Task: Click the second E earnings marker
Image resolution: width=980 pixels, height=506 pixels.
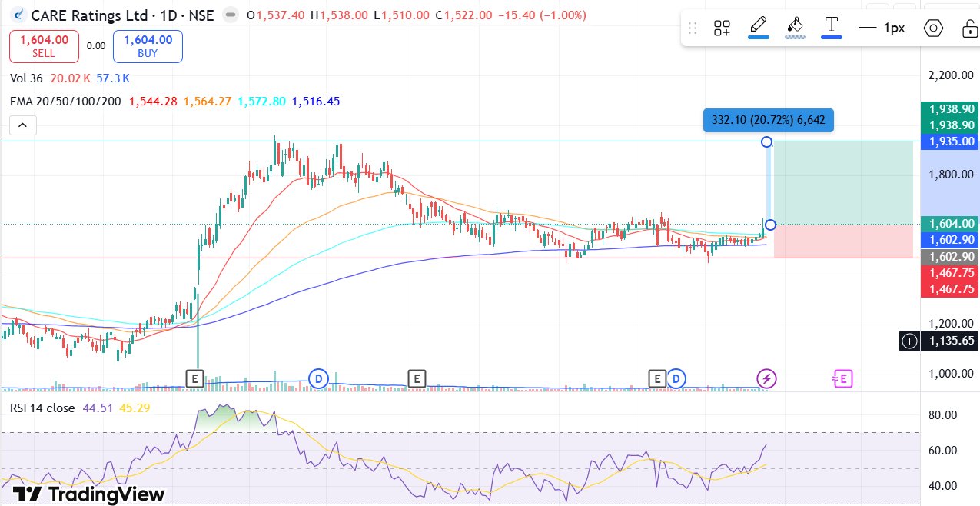Action: [x=417, y=378]
